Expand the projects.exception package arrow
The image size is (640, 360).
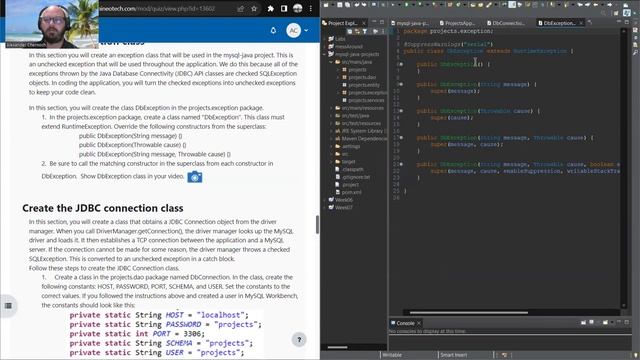pos(338,93)
